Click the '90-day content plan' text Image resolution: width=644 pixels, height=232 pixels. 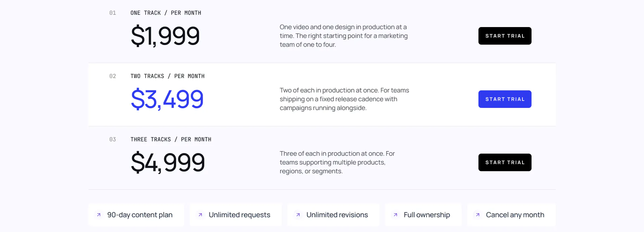tap(140, 215)
